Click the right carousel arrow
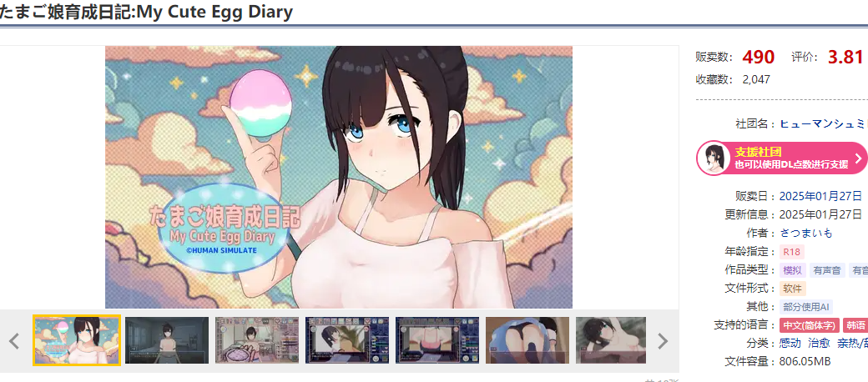868x382 pixels. tap(662, 341)
